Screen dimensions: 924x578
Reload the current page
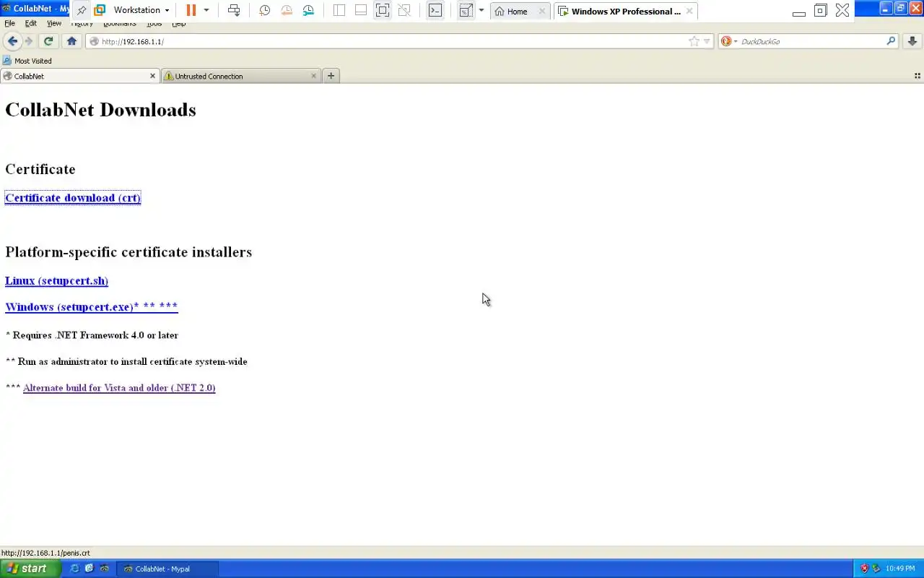(x=48, y=41)
